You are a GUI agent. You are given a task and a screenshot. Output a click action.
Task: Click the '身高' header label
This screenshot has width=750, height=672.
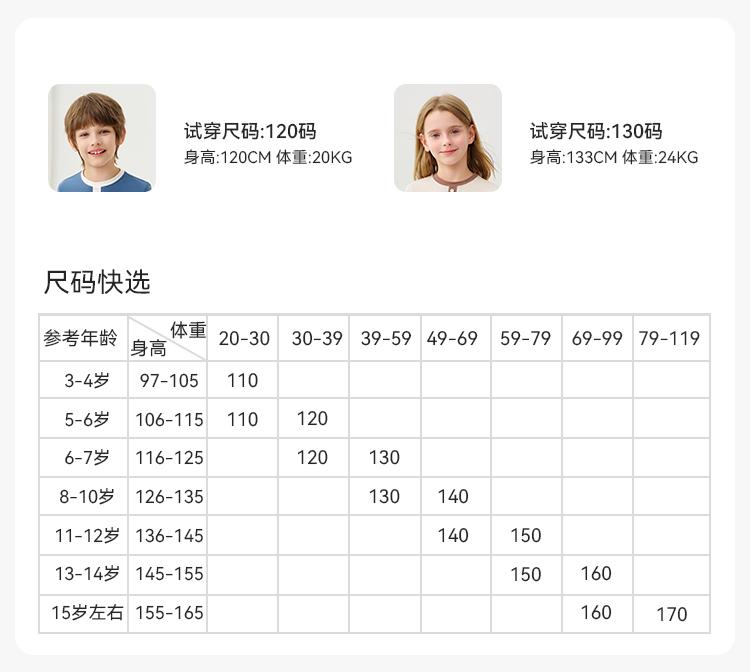pos(148,348)
